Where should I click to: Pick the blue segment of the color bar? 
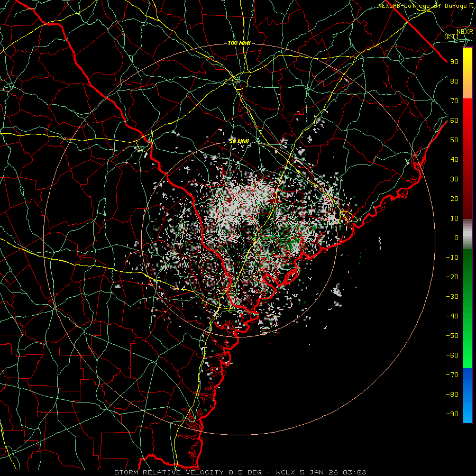tap(467, 396)
